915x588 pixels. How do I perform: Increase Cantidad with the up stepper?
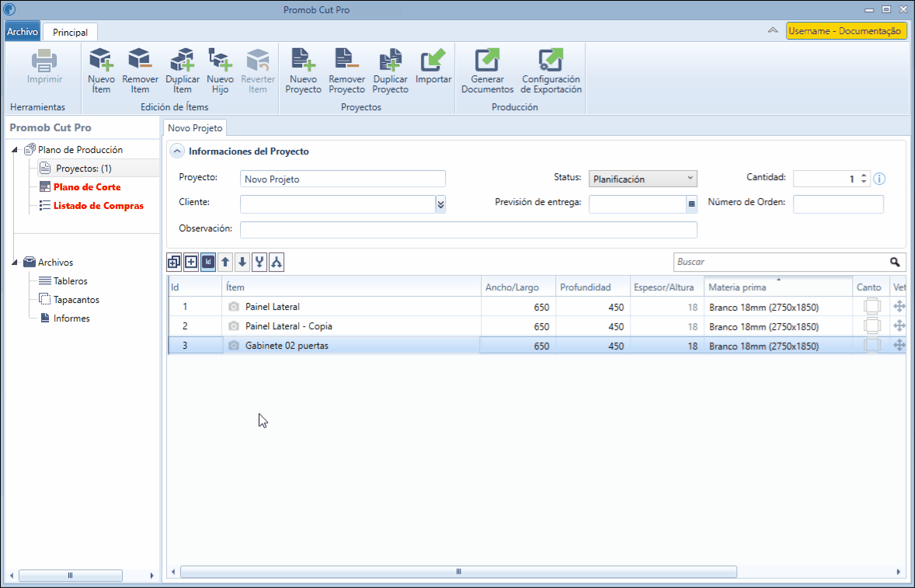pyautogui.click(x=864, y=176)
